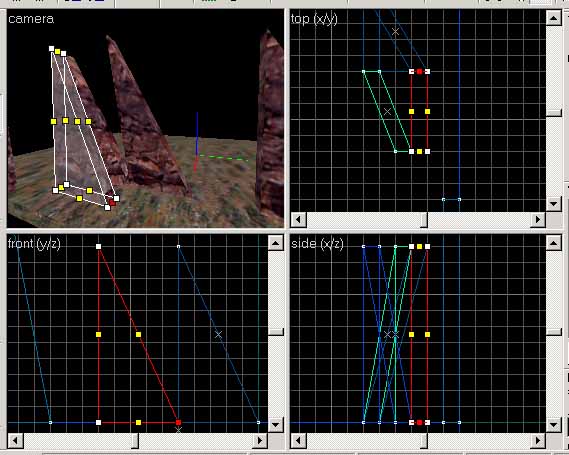The height and width of the screenshot is (455, 569).
Task: Select the red vertex in the camera view
Action: (x=112, y=203)
